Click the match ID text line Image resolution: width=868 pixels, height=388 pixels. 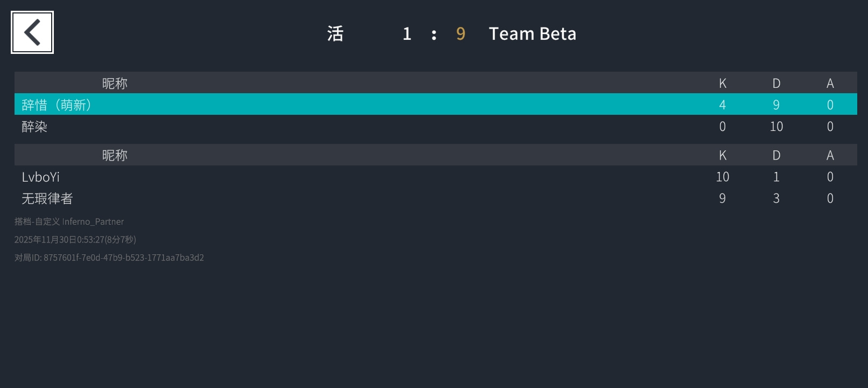tap(109, 258)
